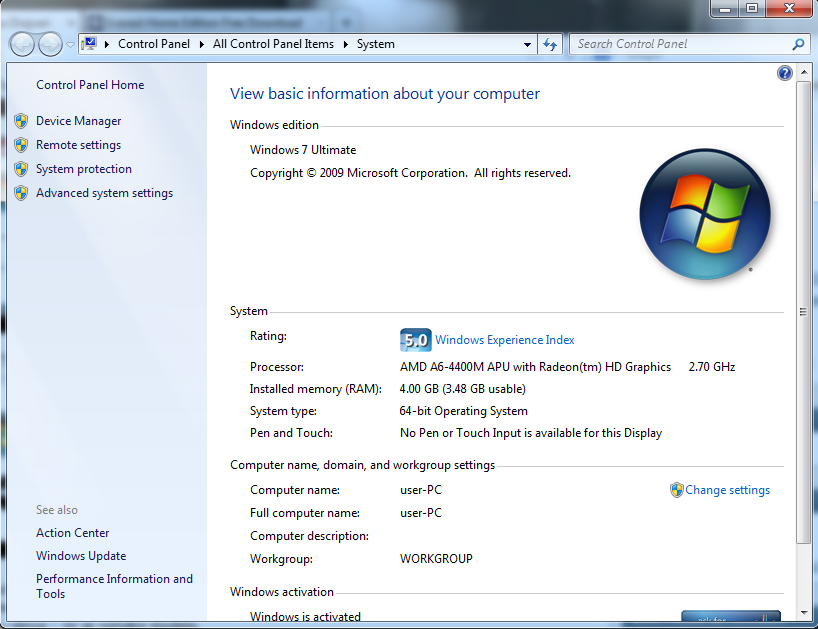The image size is (818, 629).
Task: Click the 5.0 rating badge
Action: pos(416,340)
